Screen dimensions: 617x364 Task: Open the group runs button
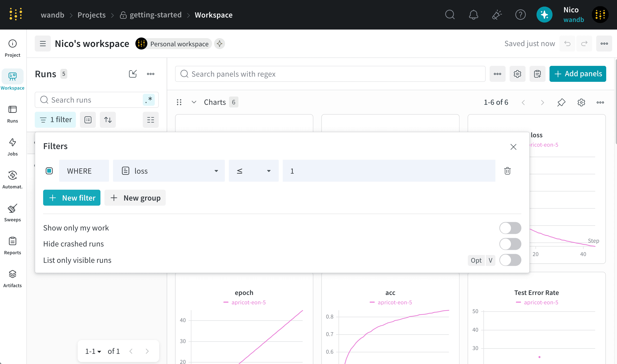[88, 120]
